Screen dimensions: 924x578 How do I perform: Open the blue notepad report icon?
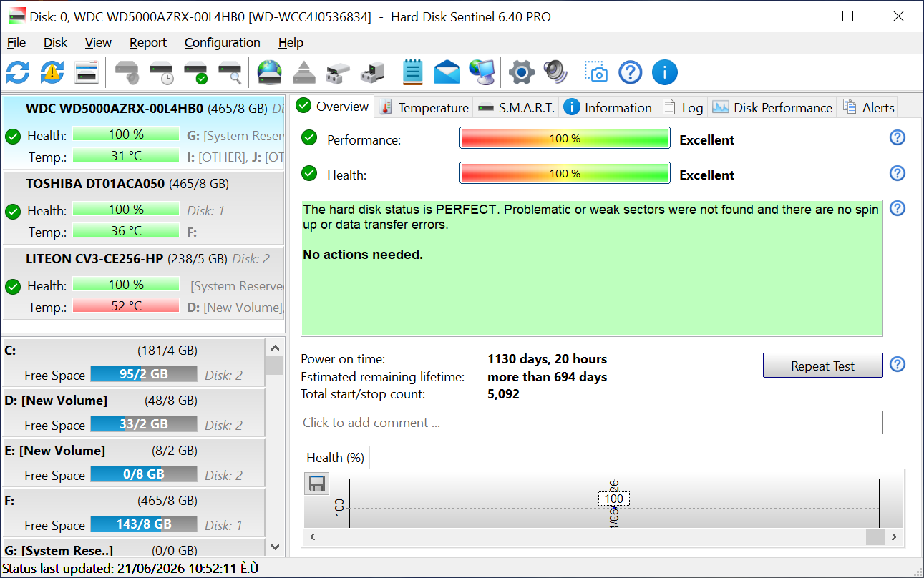tap(413, 72)
